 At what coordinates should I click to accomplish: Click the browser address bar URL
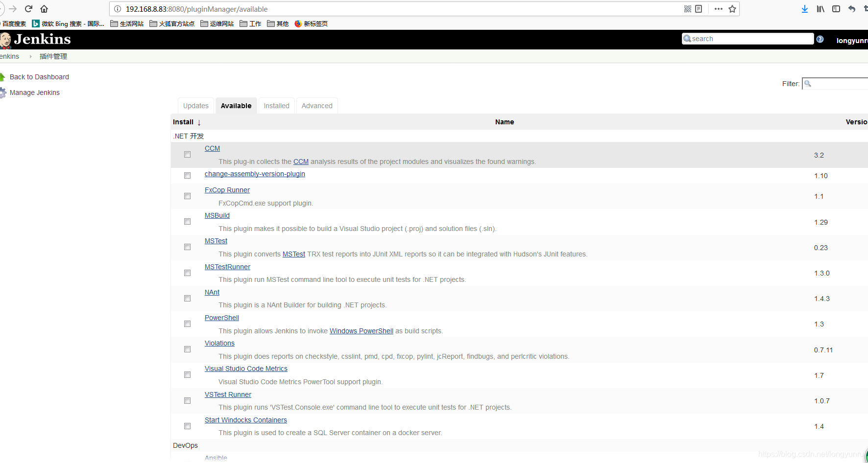point(196,9)
